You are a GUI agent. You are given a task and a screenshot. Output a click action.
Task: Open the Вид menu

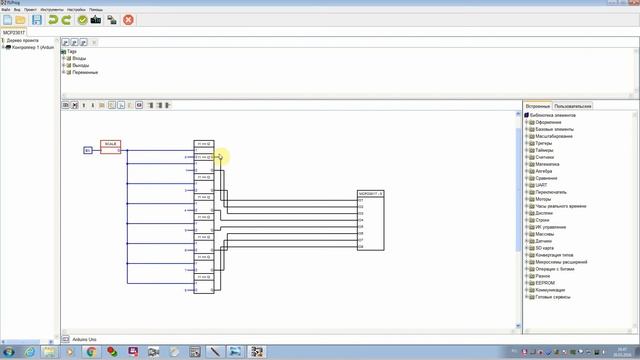[17, 9]
